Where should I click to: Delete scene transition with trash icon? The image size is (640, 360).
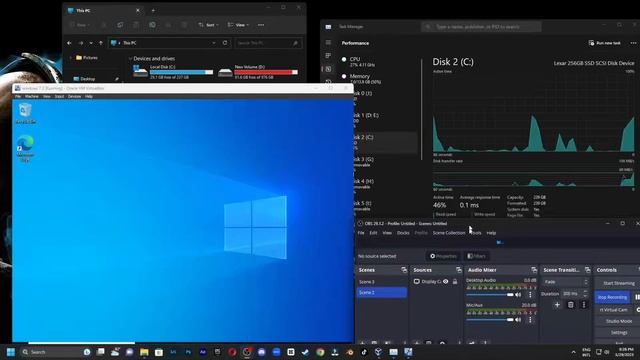pos(571,305)
